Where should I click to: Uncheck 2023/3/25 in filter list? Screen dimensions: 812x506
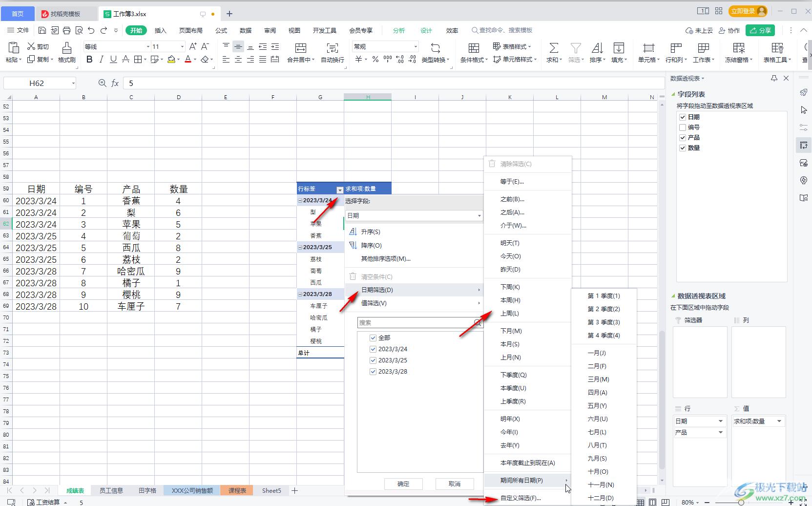pos(373,360)
